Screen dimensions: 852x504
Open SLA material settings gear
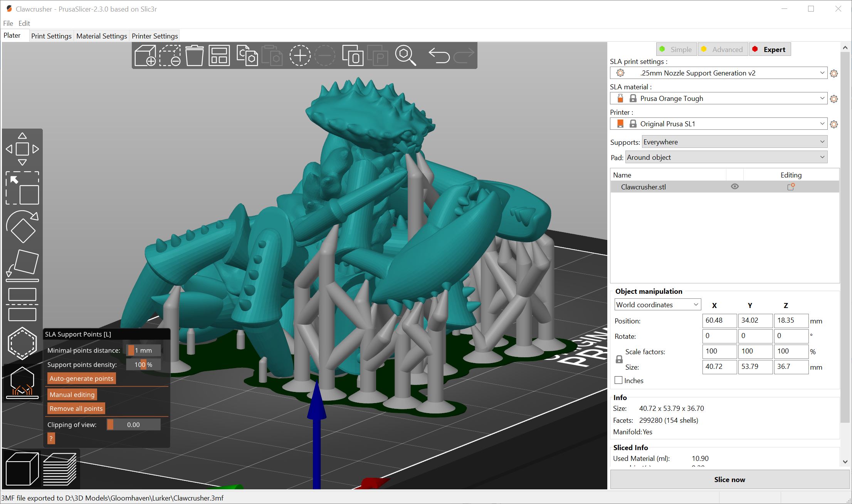[834, 99]
